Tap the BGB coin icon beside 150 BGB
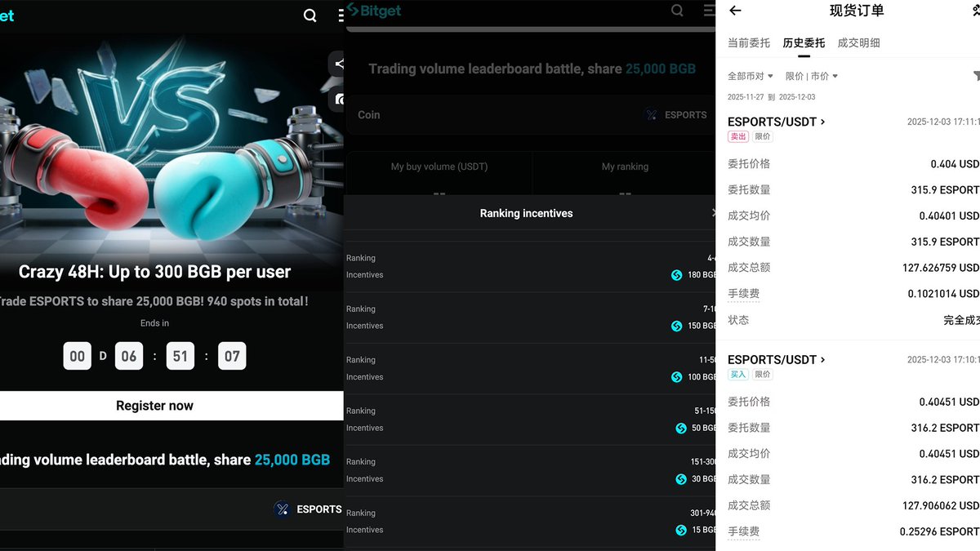The height and width of the screenshot is (551, 980). tap(676, 326)
